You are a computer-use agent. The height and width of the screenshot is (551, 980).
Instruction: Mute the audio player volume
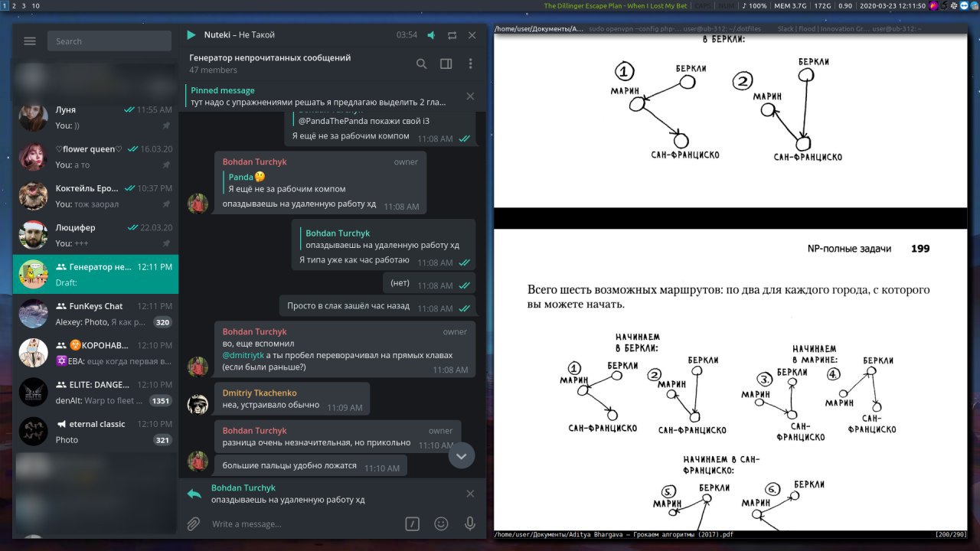click(431, 35)
